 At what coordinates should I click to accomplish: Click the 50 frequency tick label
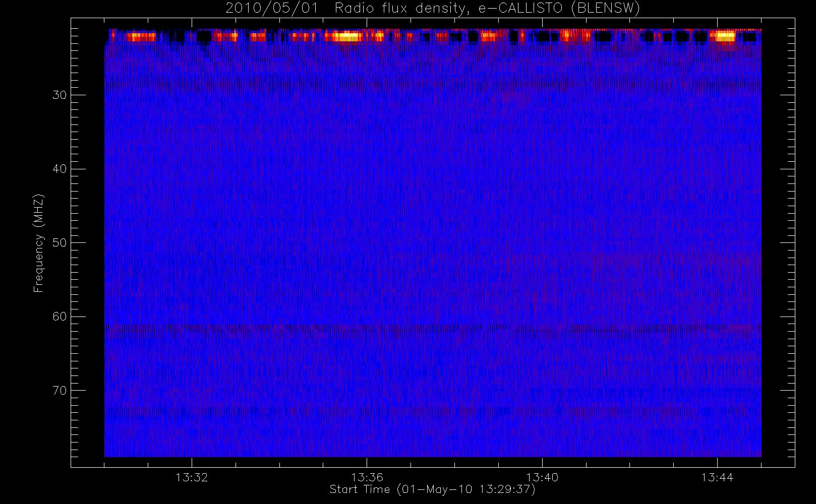[x=60, y=242]
